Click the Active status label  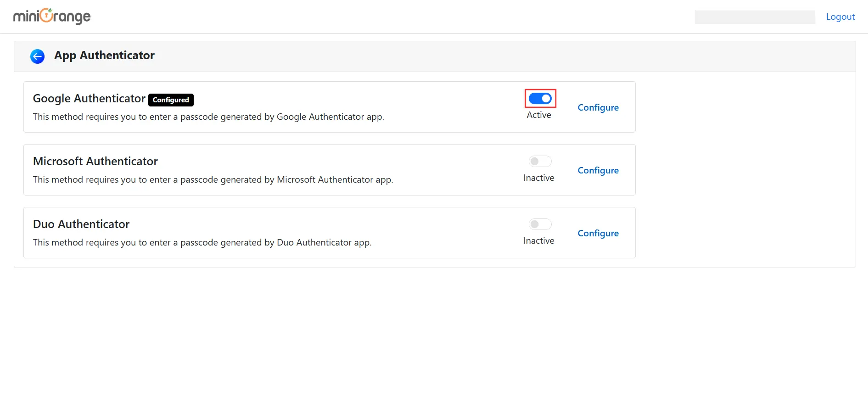point(539,115)
